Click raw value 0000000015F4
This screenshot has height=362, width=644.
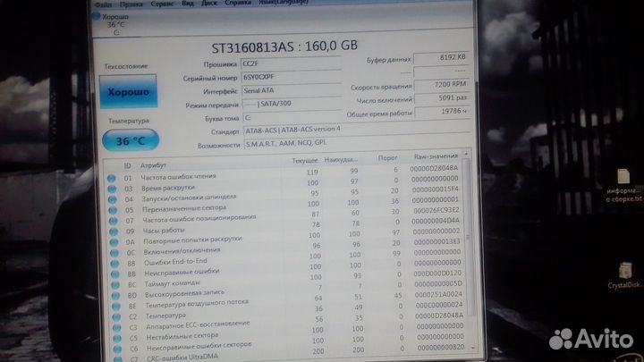[x=435, y=189]
